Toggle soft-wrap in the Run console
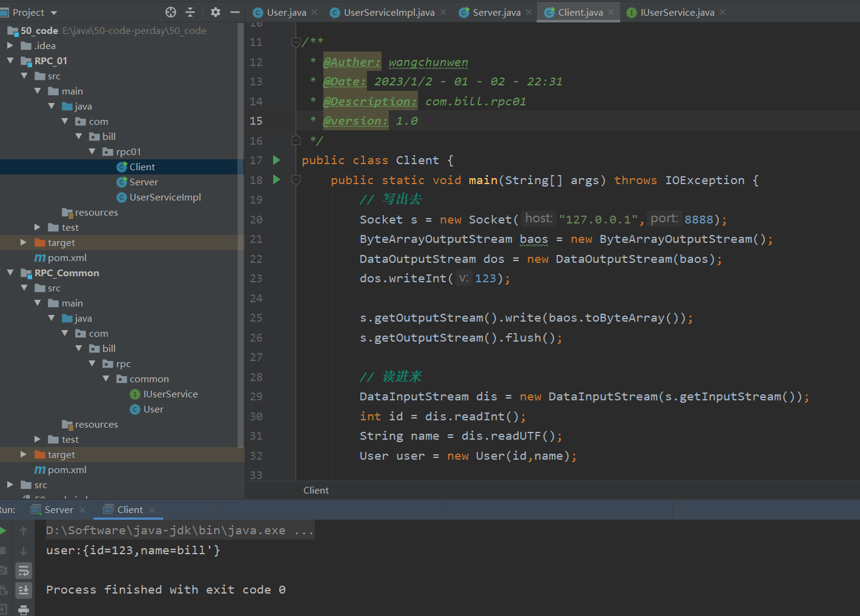The image size is (860, 616). click(24, 571)
